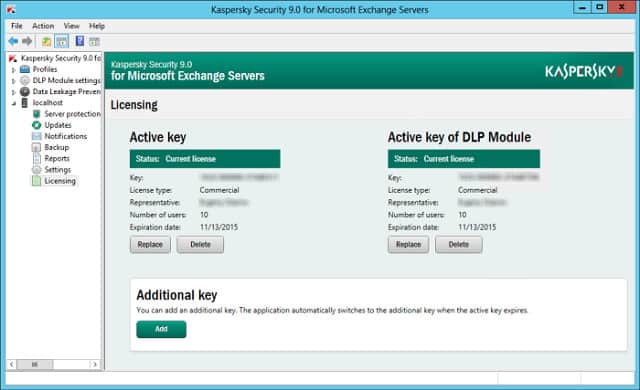This screenshot has height=390, width=640.
Task: Click the tree pane horizontal scrollbar thumb
Action: point(35,364)
